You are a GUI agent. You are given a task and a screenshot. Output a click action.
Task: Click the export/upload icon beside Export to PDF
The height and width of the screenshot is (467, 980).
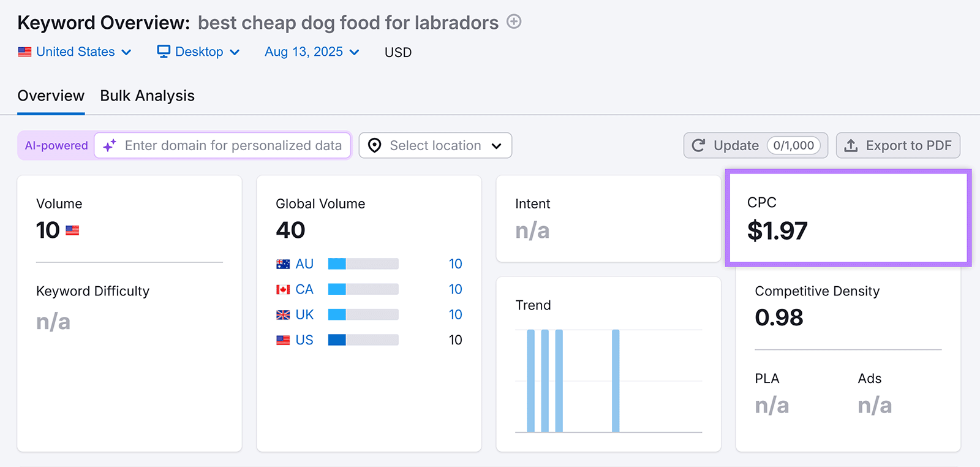coord(851,145)
